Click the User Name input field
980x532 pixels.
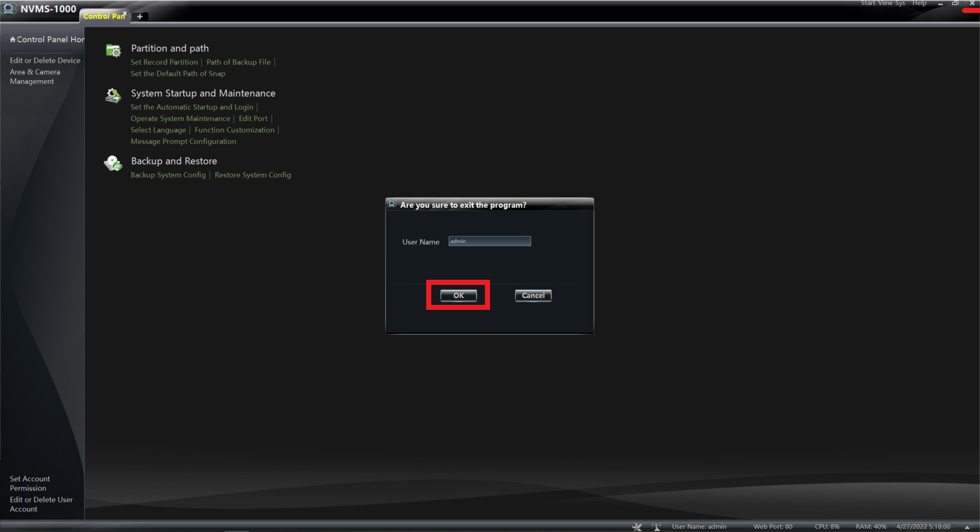click(489, 241)
